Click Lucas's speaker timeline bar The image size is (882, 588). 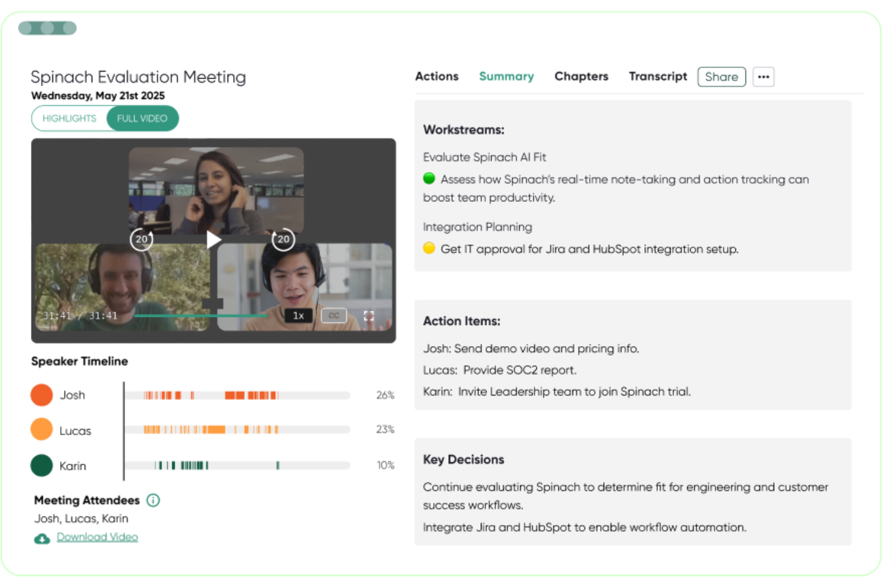click(x=238, y=430)
